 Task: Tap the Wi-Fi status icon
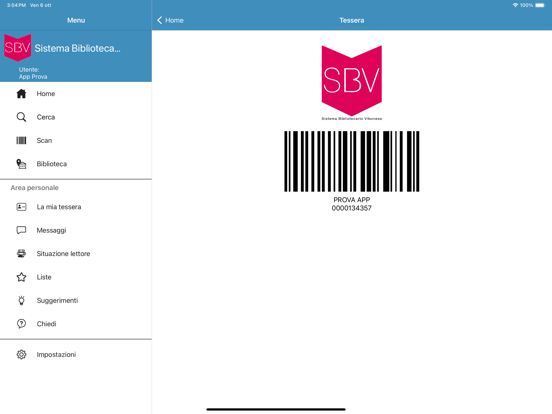click(515, 5)
